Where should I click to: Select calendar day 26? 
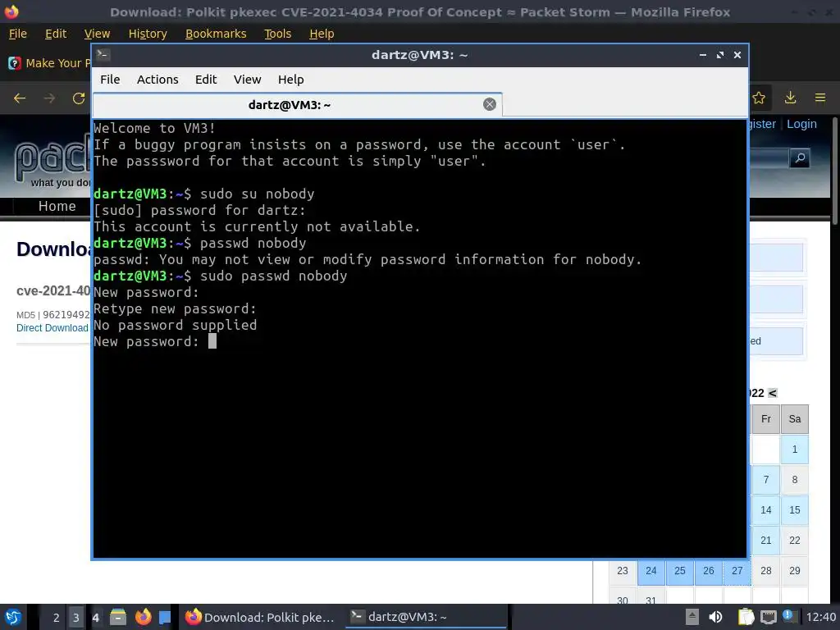(708, 571)
